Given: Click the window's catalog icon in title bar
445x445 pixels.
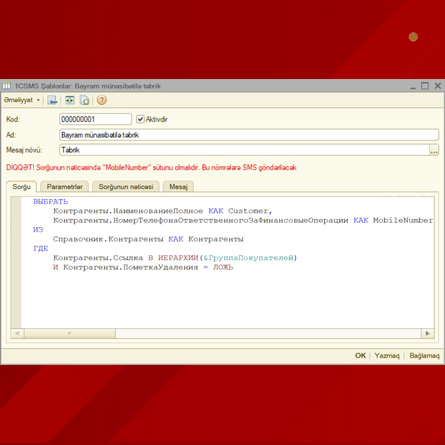Looking at the screenshot, I should (7, 86).
